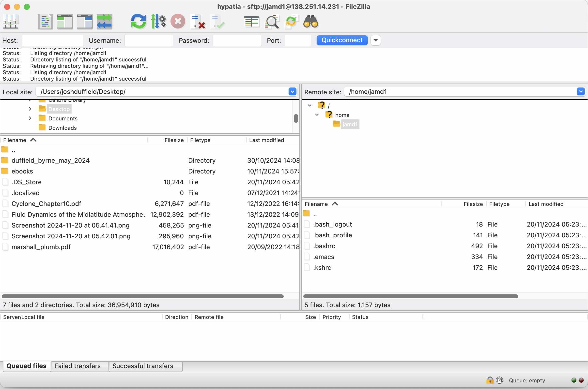The image size is (588, 389).
Task: Click the green activity indicator light
Action: coord(573,380)
